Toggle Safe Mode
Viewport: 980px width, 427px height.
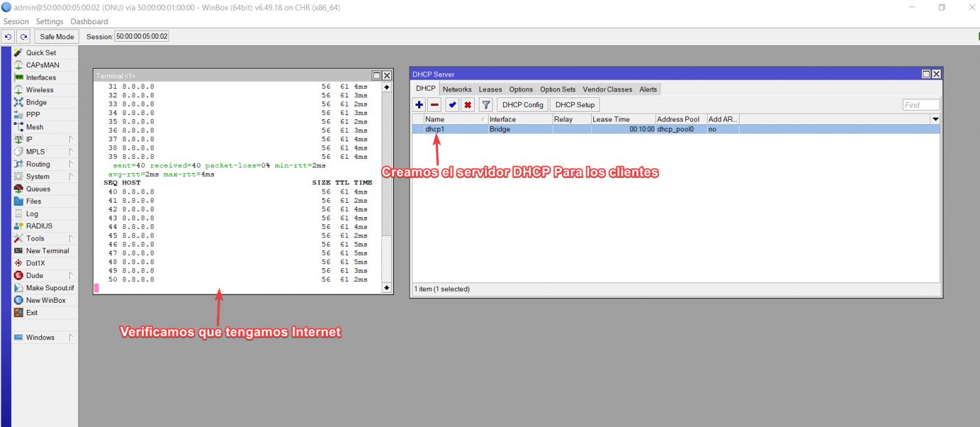[x=57, y=37]
